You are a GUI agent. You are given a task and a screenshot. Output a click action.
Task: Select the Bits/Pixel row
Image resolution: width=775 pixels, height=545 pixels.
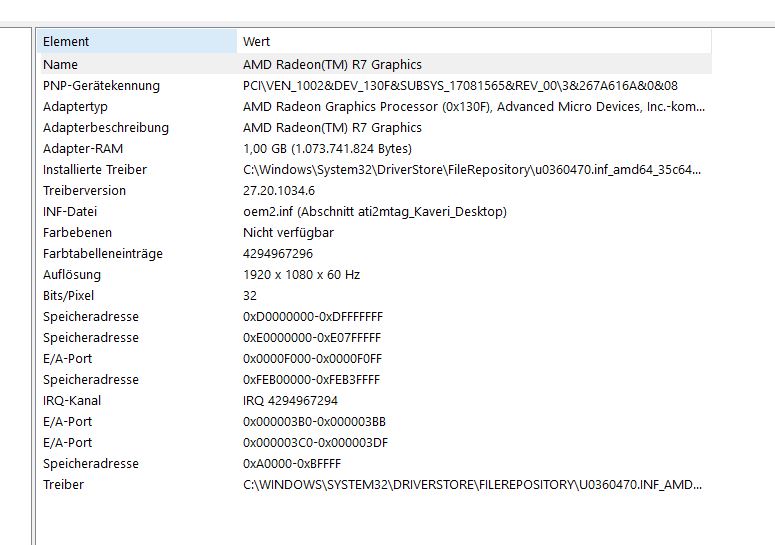pyautogui.click(x=68, y=295)
